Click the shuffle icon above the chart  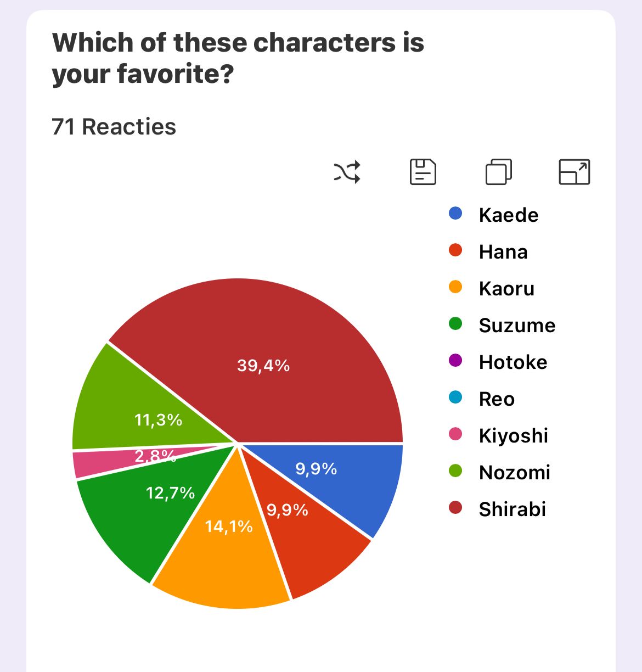pyautogui.click(x=347, y=172)
